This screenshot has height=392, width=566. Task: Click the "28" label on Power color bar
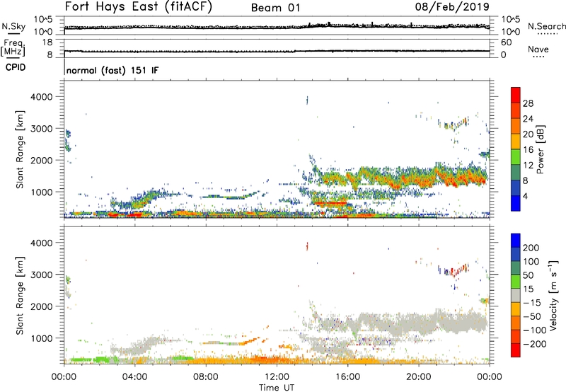click(x=528, y=103)
